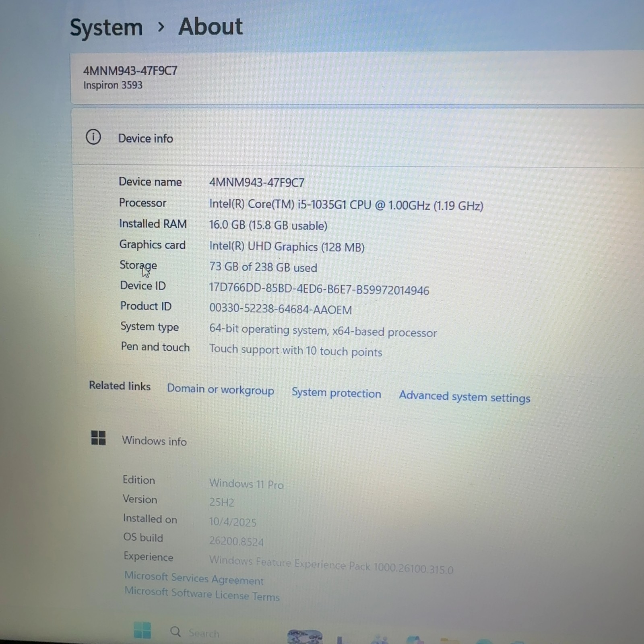Select Device name value 4MNM943-47F9C7
644x644 pixels.
click(257, 183)
